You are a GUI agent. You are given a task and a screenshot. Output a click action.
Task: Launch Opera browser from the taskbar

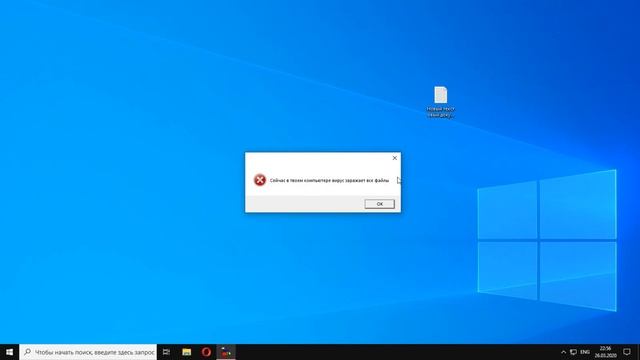(206, 352)
